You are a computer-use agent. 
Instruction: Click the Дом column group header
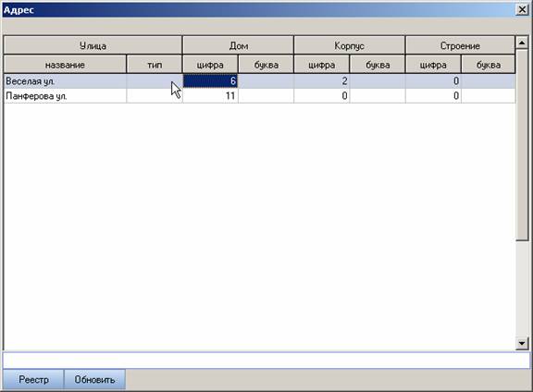tap(238, 45)
